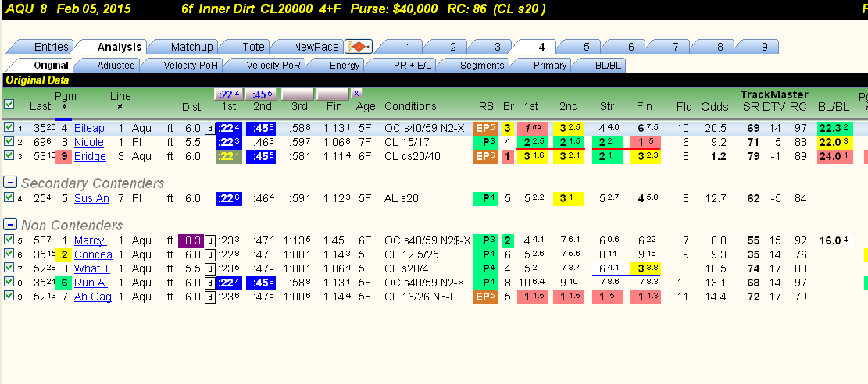Open the Run A horse link
868x384 pixels.
pyautogui.click(x=90, y=283)
